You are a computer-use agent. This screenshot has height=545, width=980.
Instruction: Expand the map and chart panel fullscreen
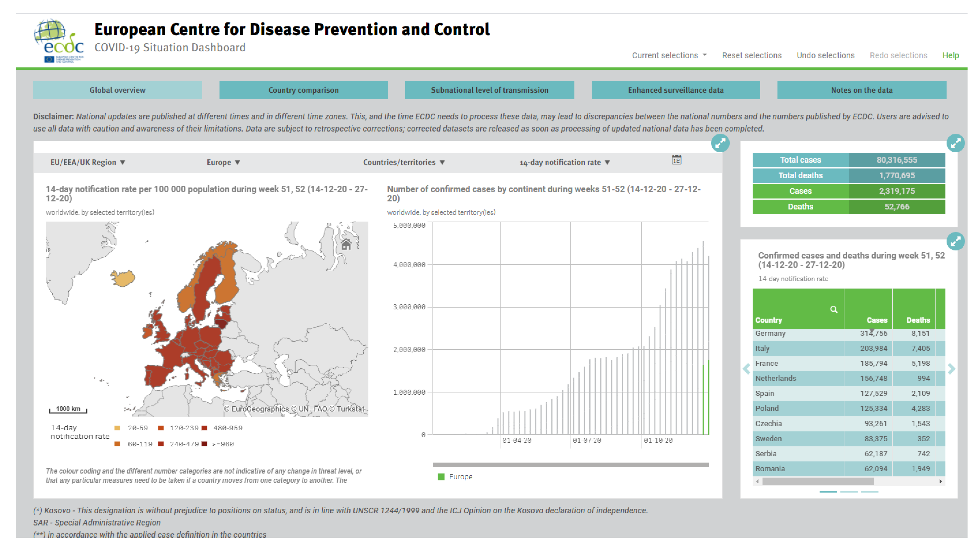[720, 143]
